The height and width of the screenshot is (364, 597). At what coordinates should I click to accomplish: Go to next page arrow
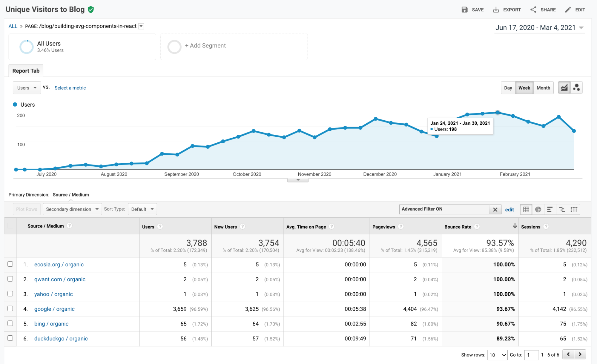pyautogui.click(x=580, y=354)
